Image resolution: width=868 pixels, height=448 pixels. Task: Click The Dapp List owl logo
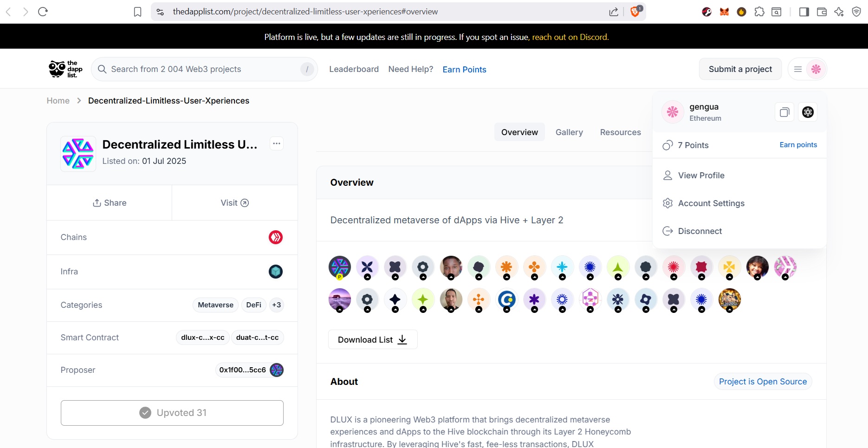(x=65, y=69)
